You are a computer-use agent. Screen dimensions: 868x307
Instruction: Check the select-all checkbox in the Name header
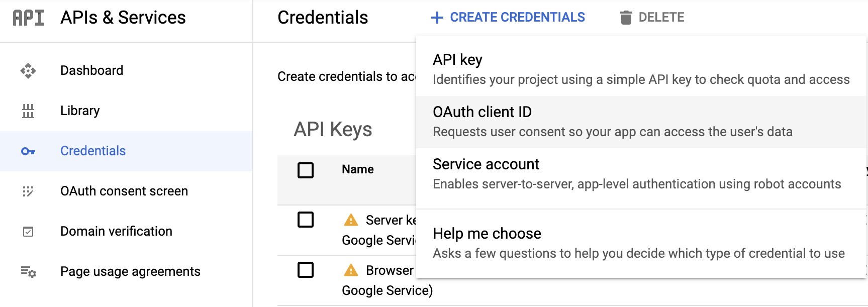(305, 170)
